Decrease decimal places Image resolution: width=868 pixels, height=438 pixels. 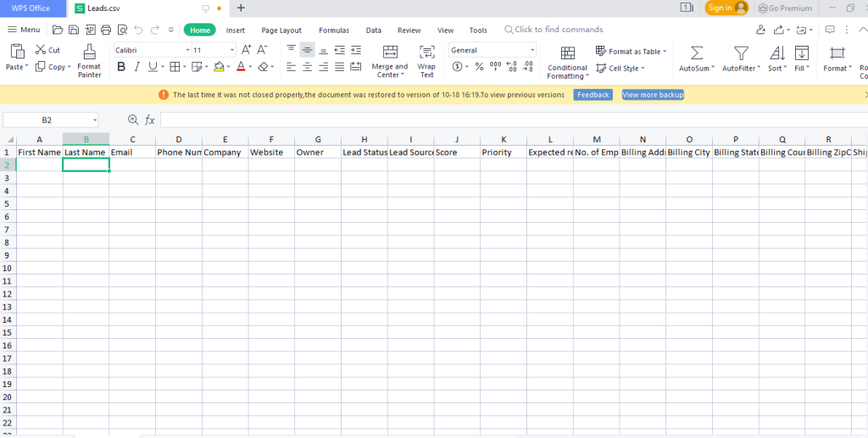[x=528, y=67]
